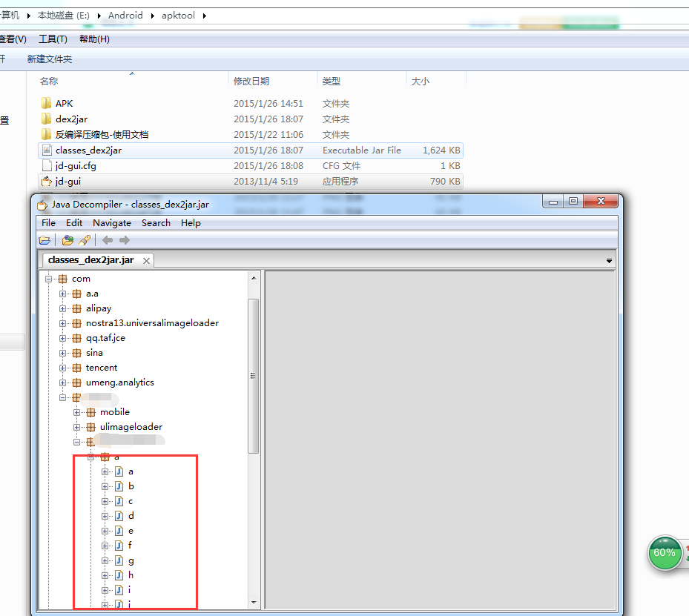Click the Open File toolbar icon
The height and width of the screenshot is (616, 689).
pyautogui.click(x=45, y=240)
